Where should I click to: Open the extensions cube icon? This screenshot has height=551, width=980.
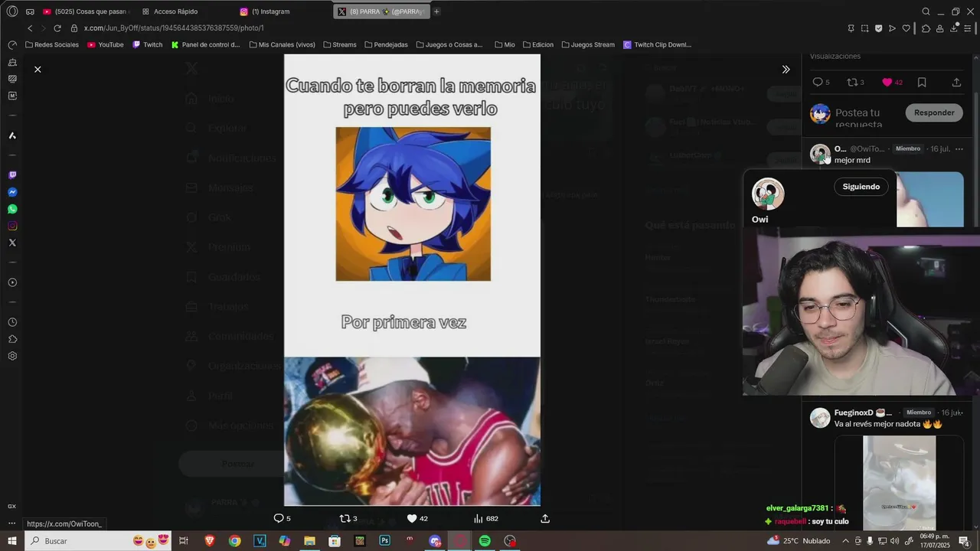tap(926, 28)
